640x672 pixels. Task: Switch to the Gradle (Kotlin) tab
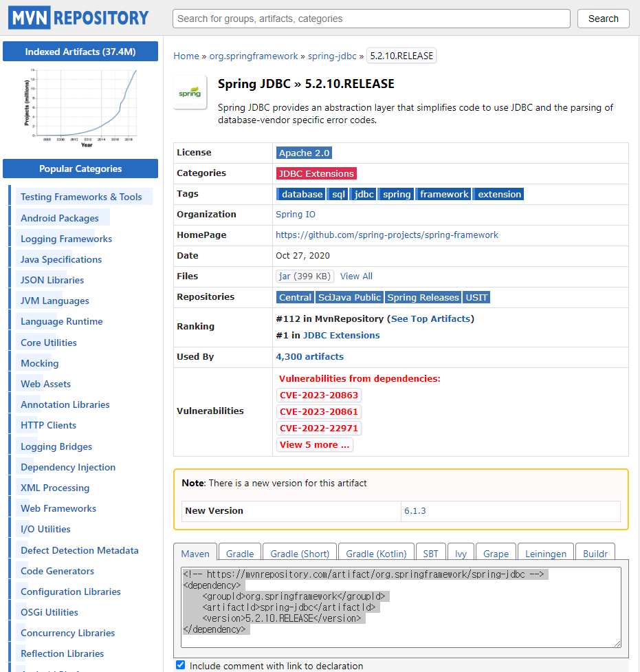tap(376, 554)
